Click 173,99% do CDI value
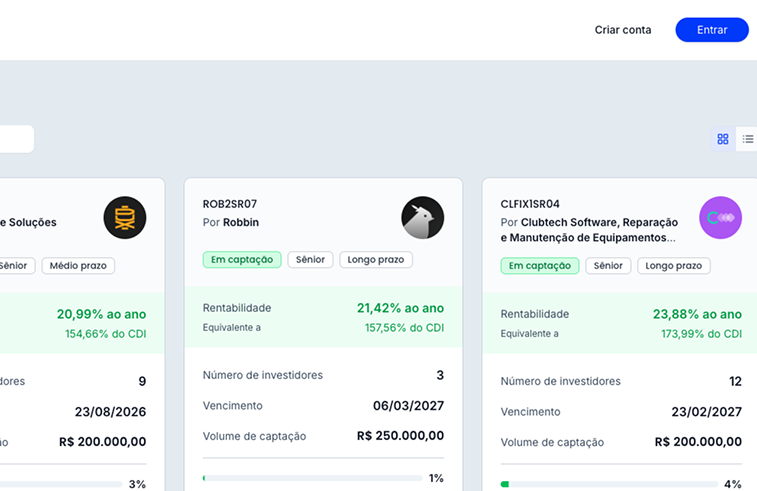 pos(701,334)
